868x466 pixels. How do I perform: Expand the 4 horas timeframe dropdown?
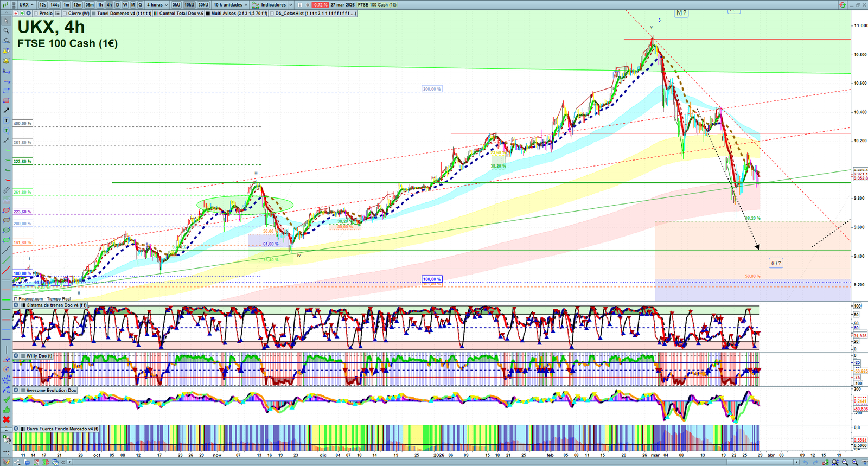(x=157, y=5)
